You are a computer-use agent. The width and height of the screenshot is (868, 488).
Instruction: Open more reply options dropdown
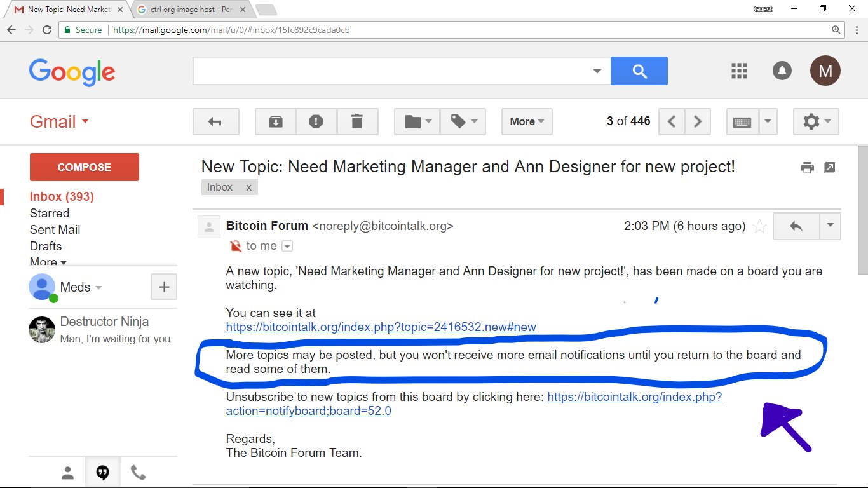pyautogui.click(x=830, y=226)
